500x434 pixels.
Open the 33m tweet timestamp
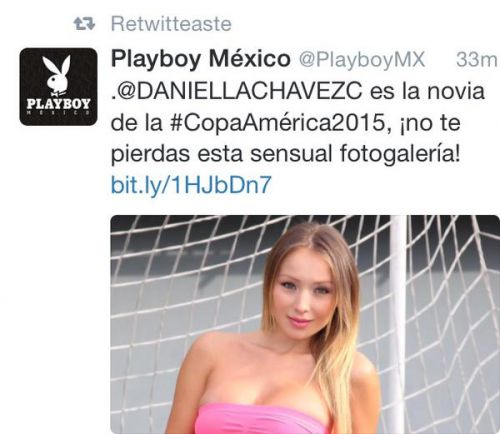click(477, 60)
